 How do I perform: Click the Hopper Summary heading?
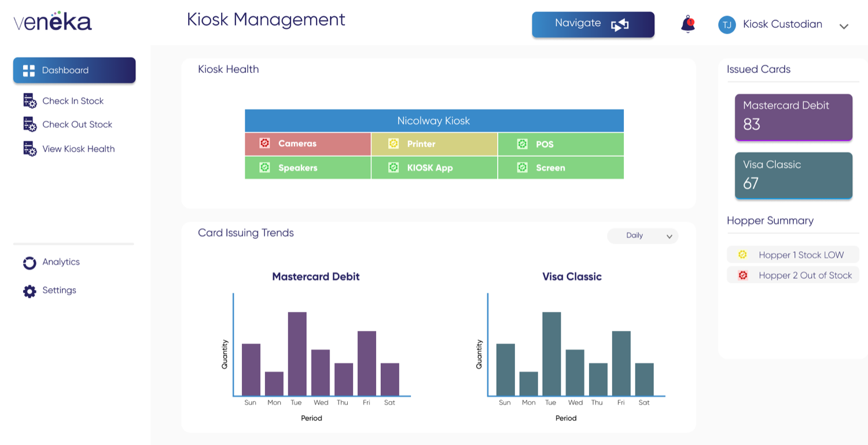[770, 220]
